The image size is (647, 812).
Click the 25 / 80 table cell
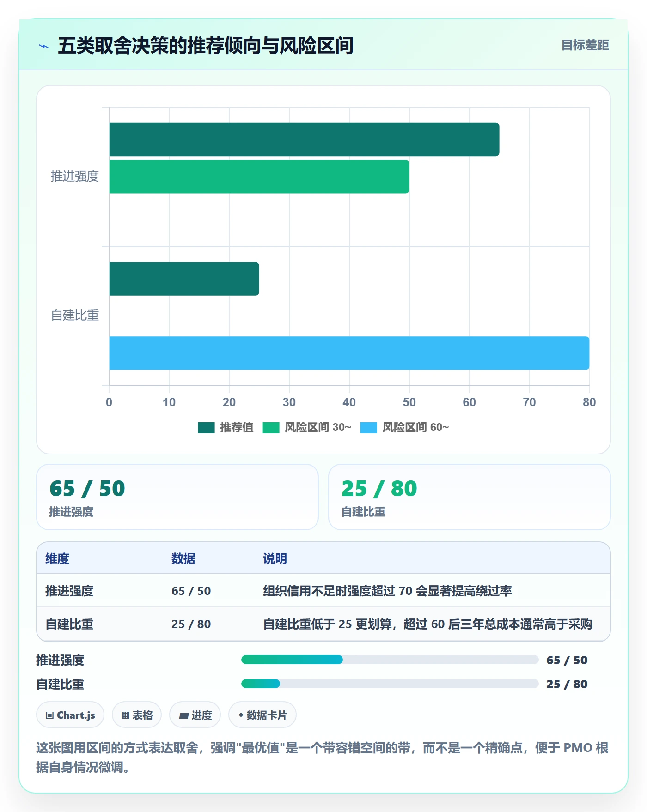tap(191, 624)
